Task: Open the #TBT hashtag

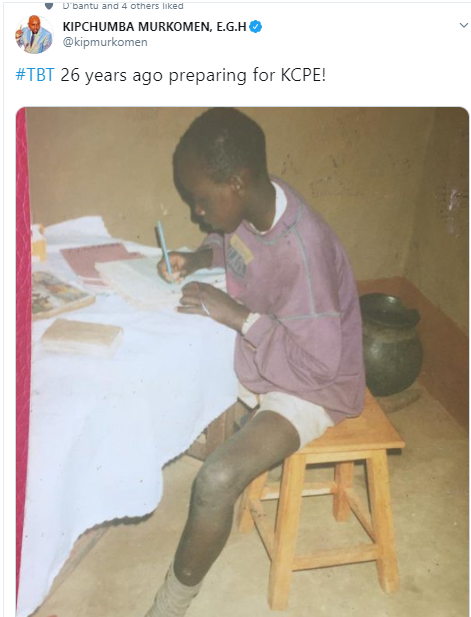Action: tap(35, 75)
